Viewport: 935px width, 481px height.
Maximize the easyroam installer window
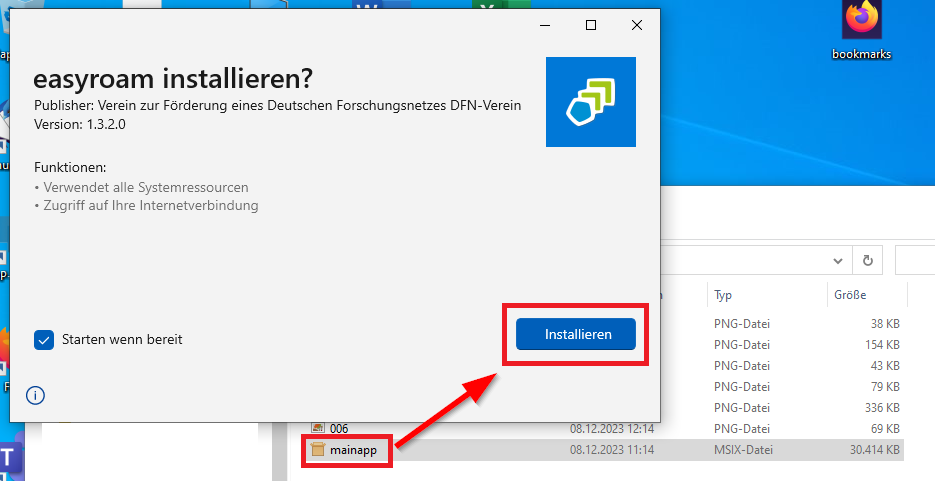point(591,25)
